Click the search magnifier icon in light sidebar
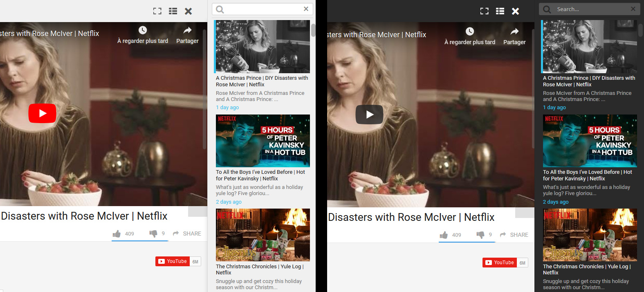The image size is (644, 292). tap(220, 9)
